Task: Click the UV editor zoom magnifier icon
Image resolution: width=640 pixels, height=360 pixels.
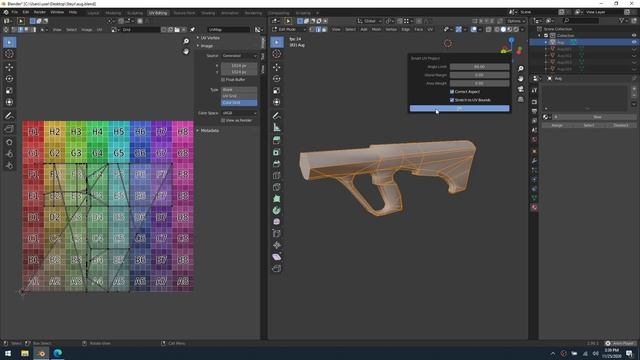Action: pos(186,41)
